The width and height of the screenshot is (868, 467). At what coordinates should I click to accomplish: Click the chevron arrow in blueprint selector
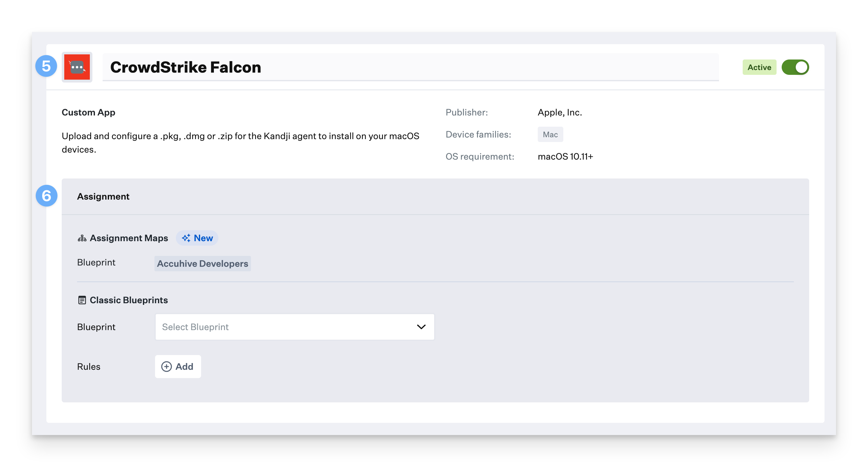click(x=421, y=327)
